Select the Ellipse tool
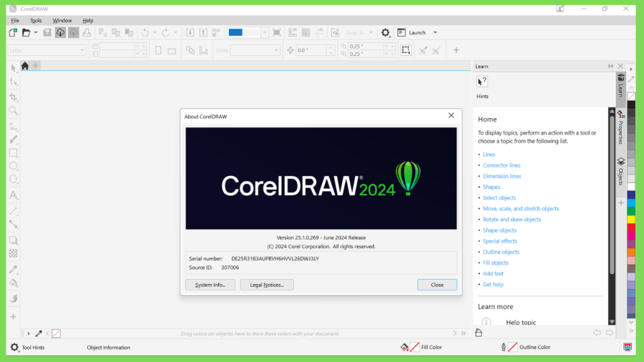Screen dimensions: 644x362 14,166
